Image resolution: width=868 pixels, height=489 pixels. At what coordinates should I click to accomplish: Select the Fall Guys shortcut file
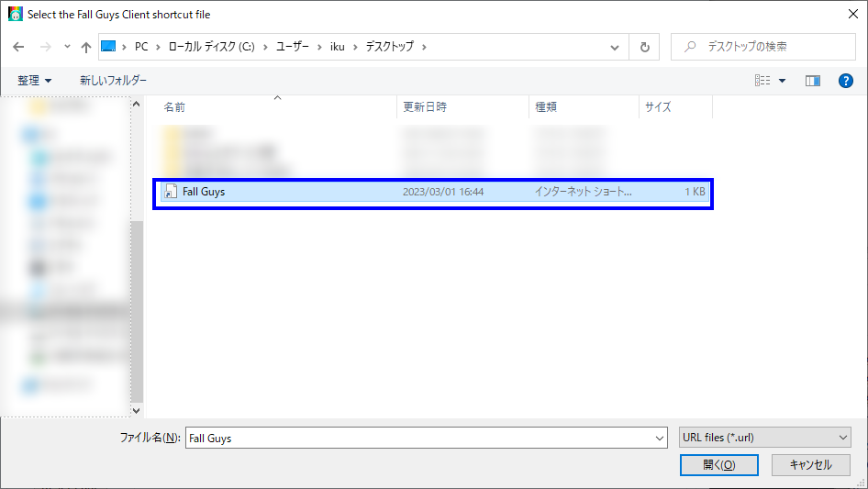tap(433, 192)
